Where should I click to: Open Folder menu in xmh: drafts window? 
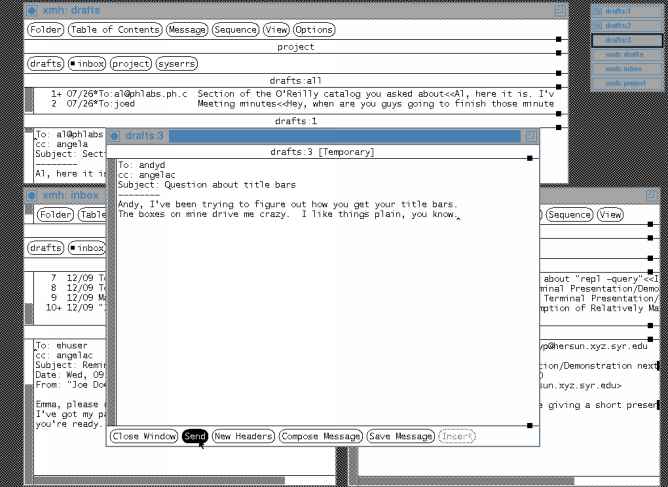point(45,30)
